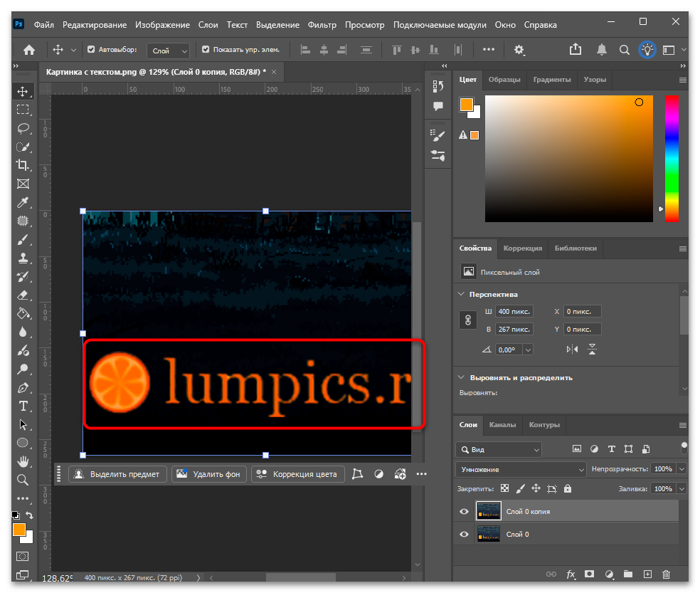
Task: Select the Horizontal Type tool
Action: [23, 406]
